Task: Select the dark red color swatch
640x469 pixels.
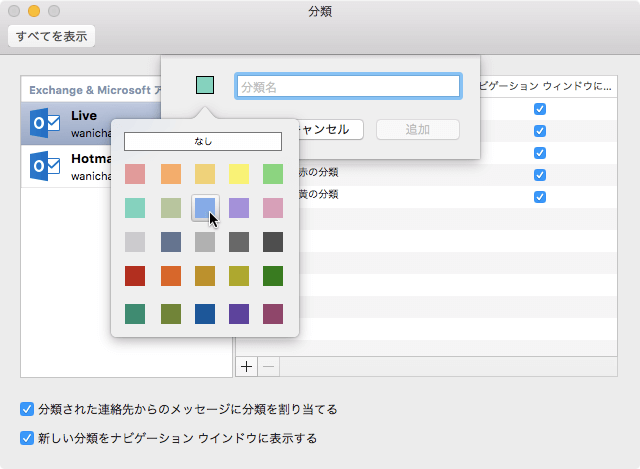Action: (135, 277)
